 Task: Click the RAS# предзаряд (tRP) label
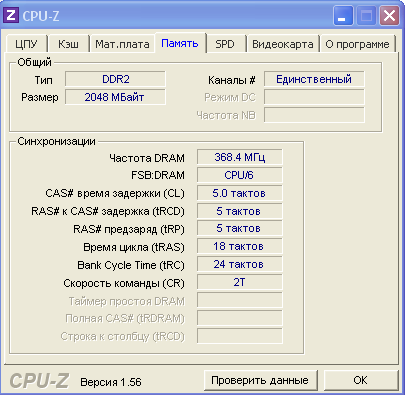129,229
